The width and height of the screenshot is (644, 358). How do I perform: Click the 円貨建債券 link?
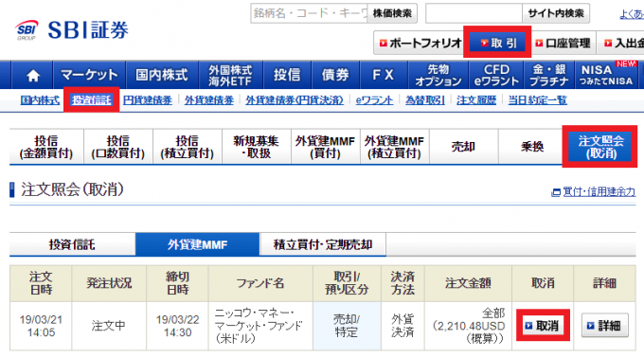point(148,100)
